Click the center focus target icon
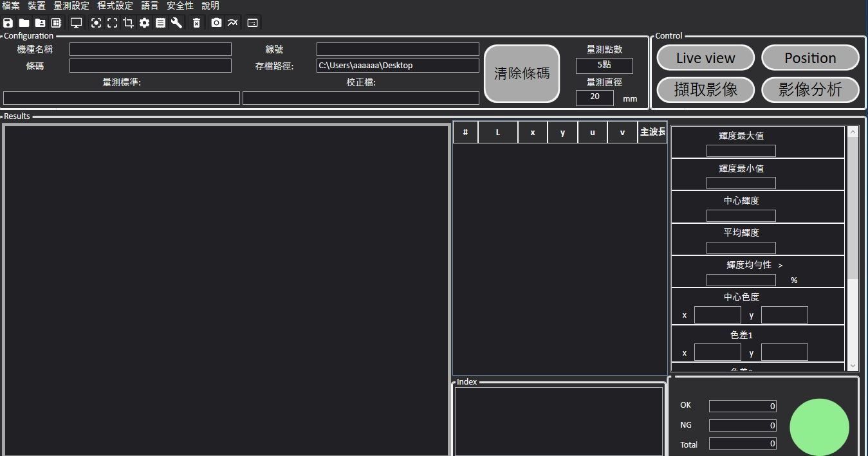 (96, 23)
